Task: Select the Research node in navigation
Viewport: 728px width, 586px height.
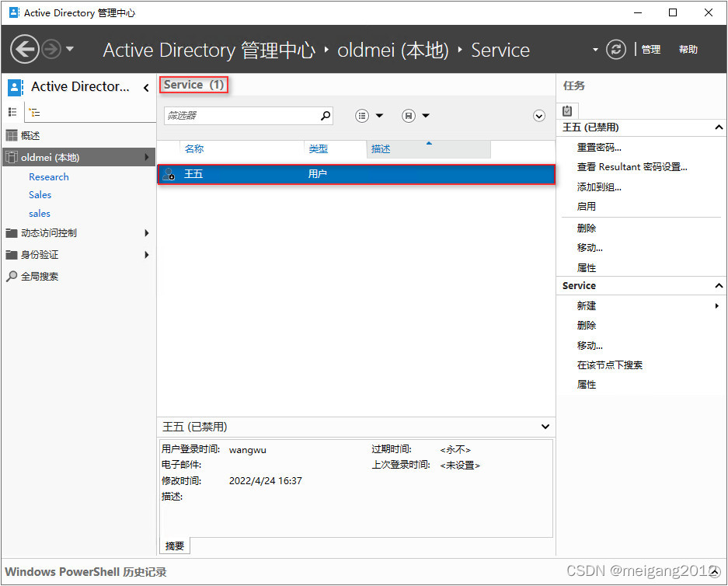Action: 49,177
